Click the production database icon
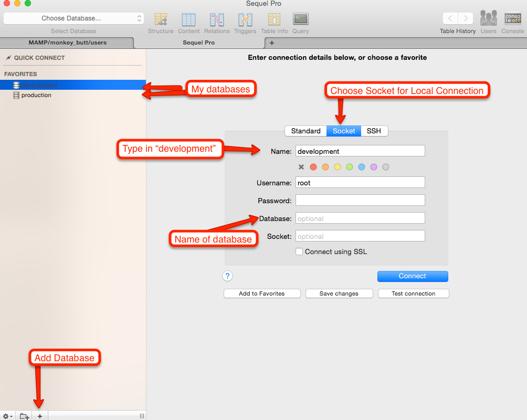The image size is (527, 420). point(16,95)
